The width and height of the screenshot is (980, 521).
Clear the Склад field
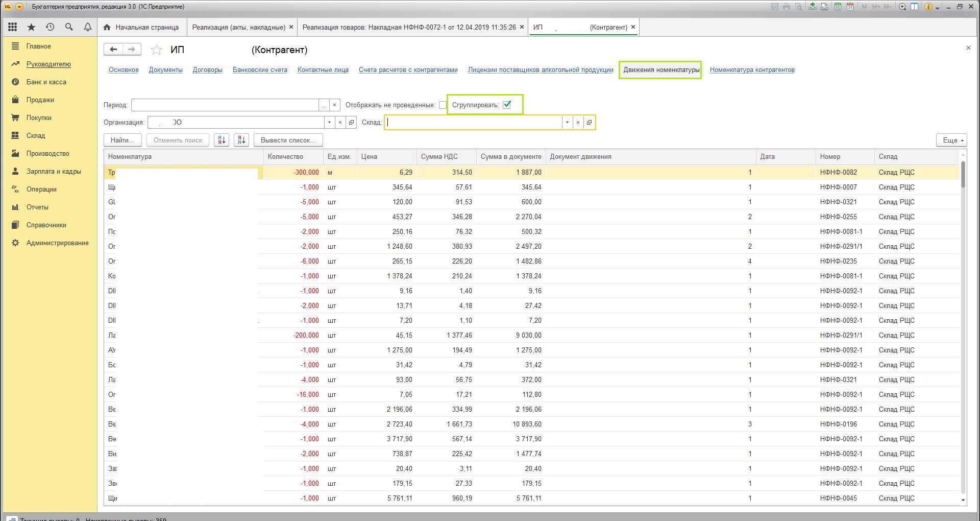578,123
